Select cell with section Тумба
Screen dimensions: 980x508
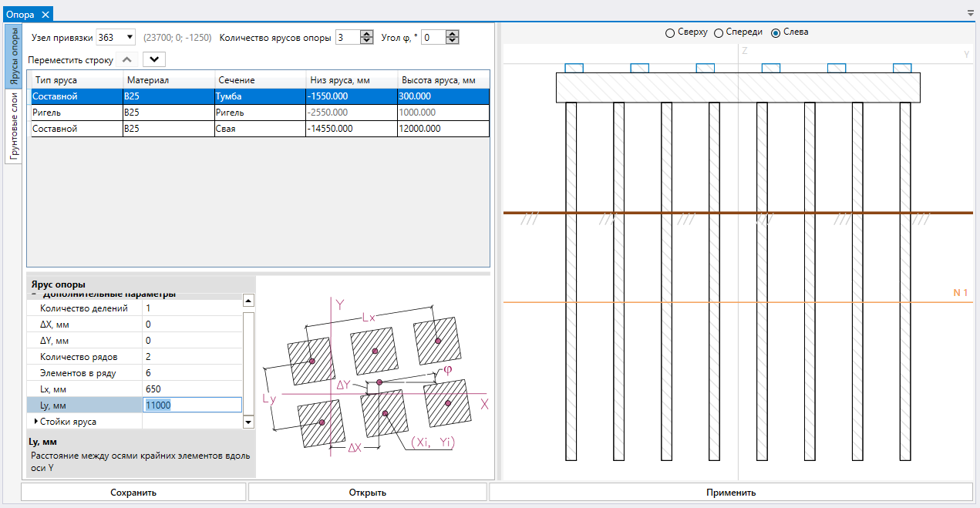[259, 96]
